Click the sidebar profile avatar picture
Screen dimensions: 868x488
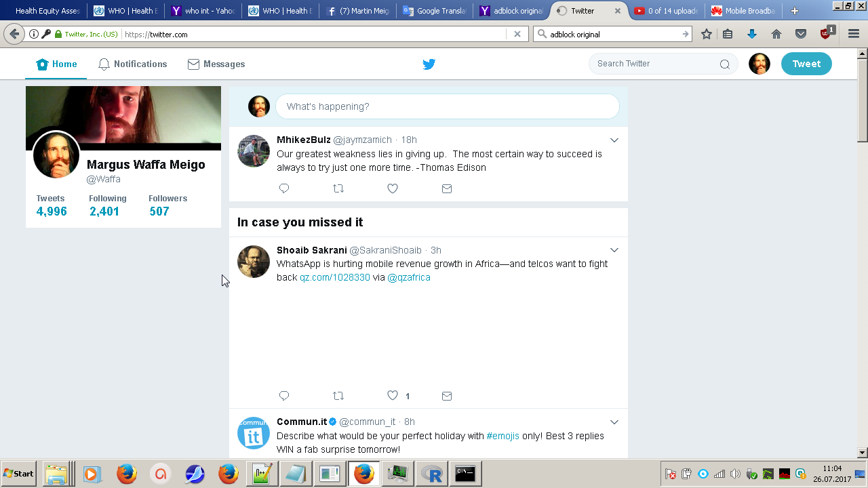pos(56,155)
